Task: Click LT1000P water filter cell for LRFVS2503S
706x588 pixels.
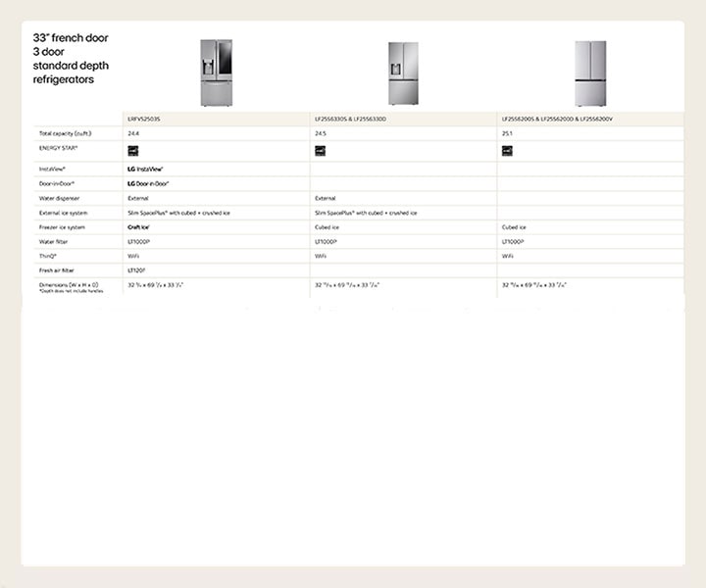Action: pos(138,242)
